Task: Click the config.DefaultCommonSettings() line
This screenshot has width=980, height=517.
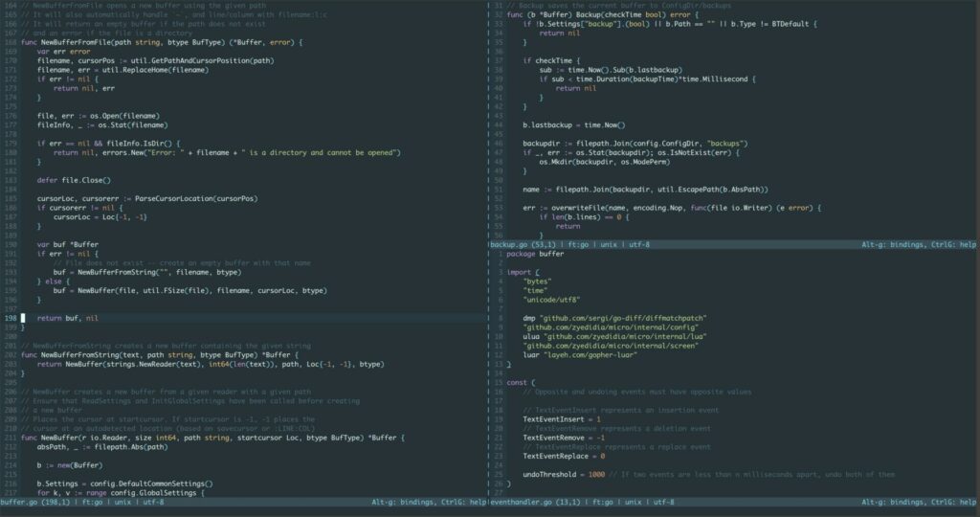Action: (x=125, y=483)
